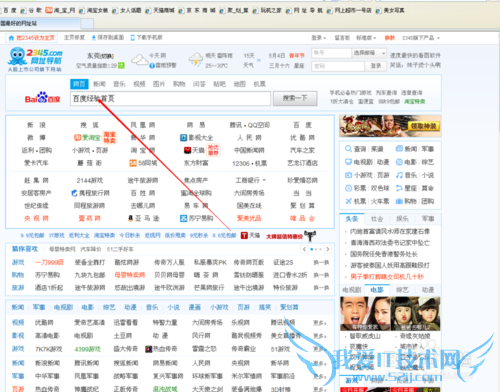This screenshot has height=392, width=500.
Task: Click the film reel icon beside 电影
Action: pos(399,162)
